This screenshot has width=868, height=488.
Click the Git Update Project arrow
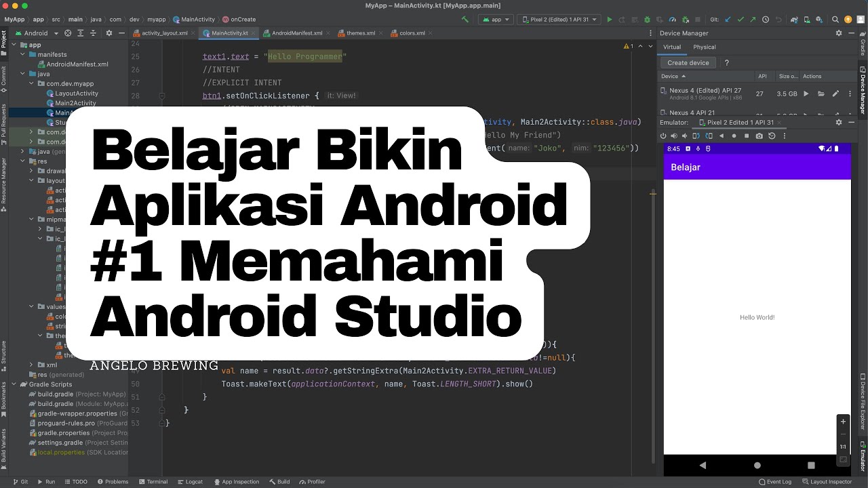tap(728, 20)
